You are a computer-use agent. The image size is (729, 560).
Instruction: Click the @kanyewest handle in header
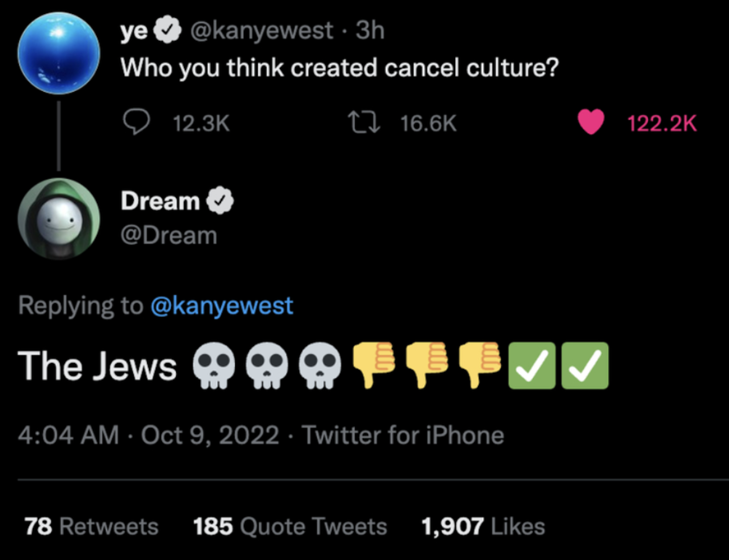pyautogui.click(x=261, y=31)
